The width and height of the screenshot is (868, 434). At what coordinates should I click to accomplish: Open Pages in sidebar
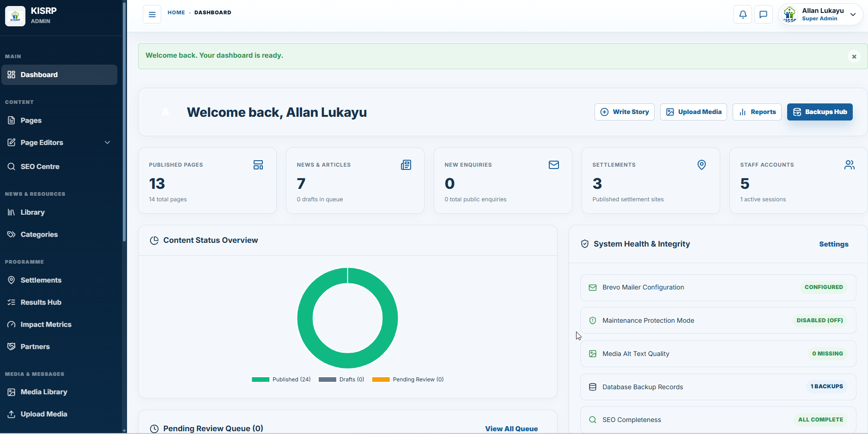[59, 121]
